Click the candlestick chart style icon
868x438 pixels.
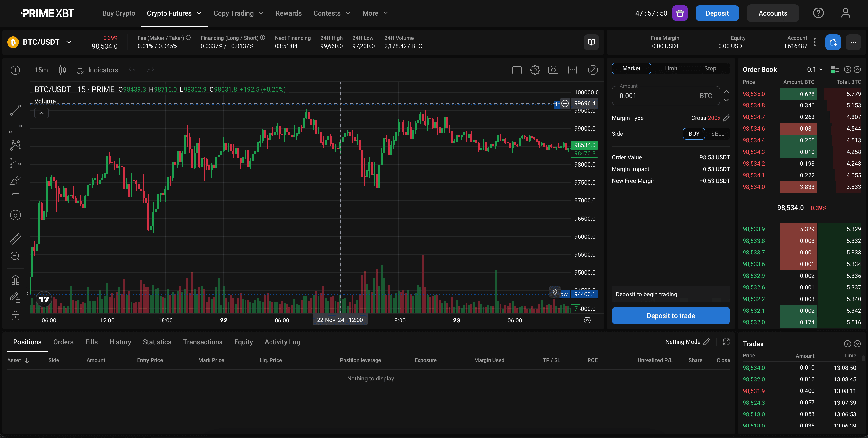tap(62, 70)
